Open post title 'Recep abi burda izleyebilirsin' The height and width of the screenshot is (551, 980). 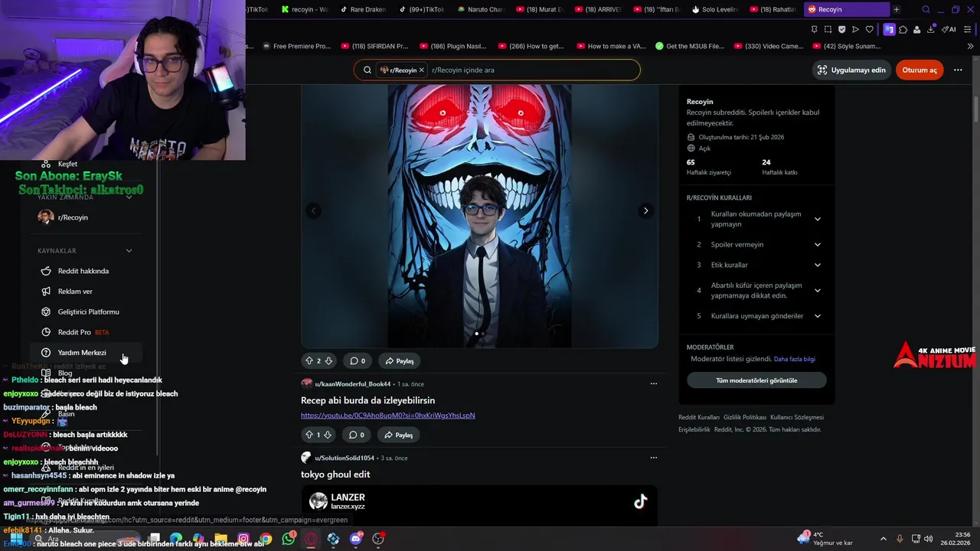click(367, 400)
